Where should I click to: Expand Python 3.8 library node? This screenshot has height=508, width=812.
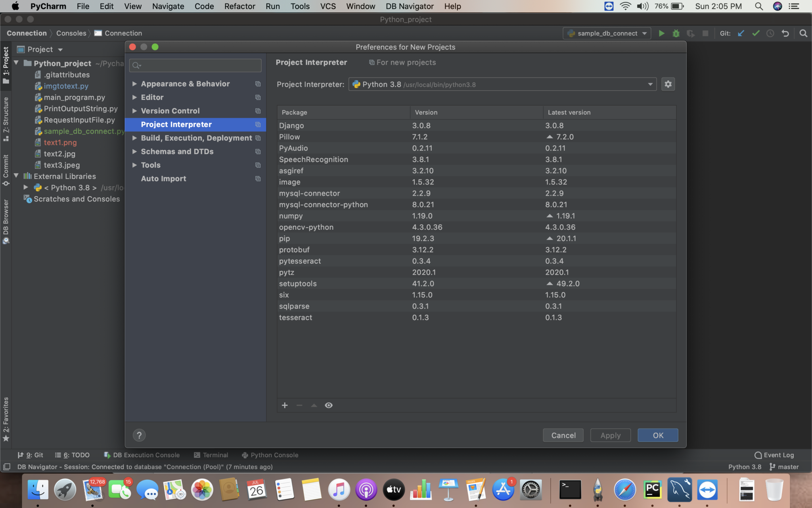pos(26,187)
